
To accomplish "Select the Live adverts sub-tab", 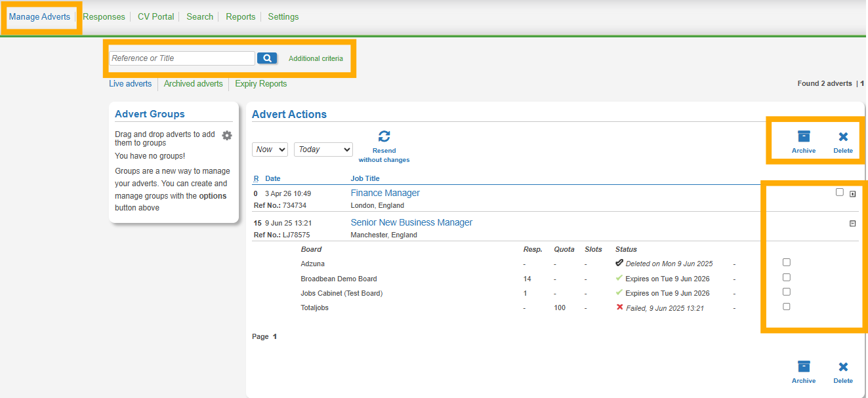I will tap(131, 84).
